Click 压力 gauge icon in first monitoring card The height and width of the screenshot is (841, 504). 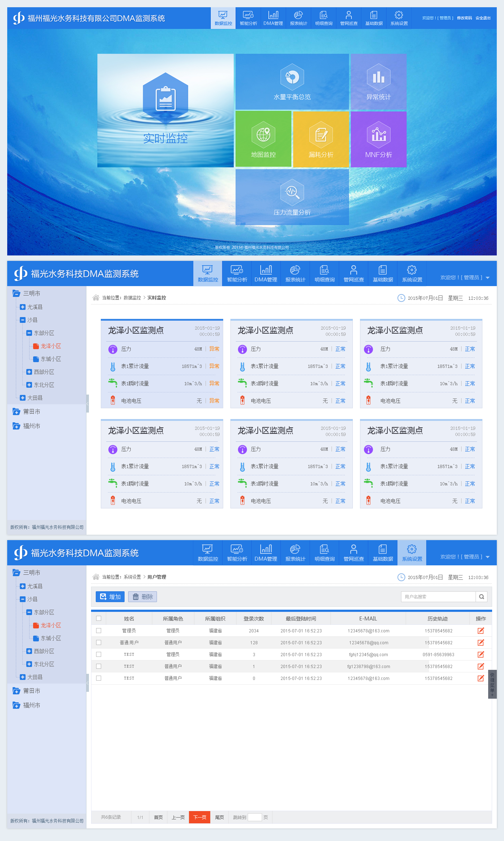(x=113, y=349)
